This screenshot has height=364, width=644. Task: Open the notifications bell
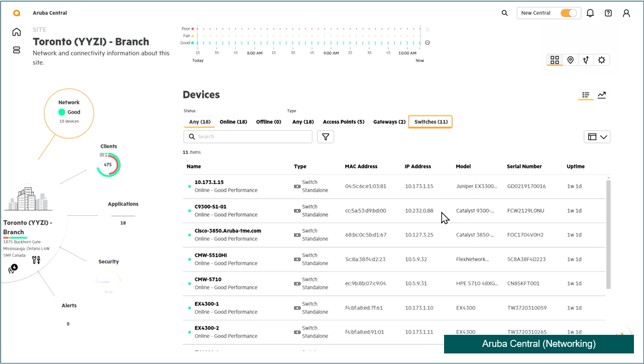click(590, 13)
